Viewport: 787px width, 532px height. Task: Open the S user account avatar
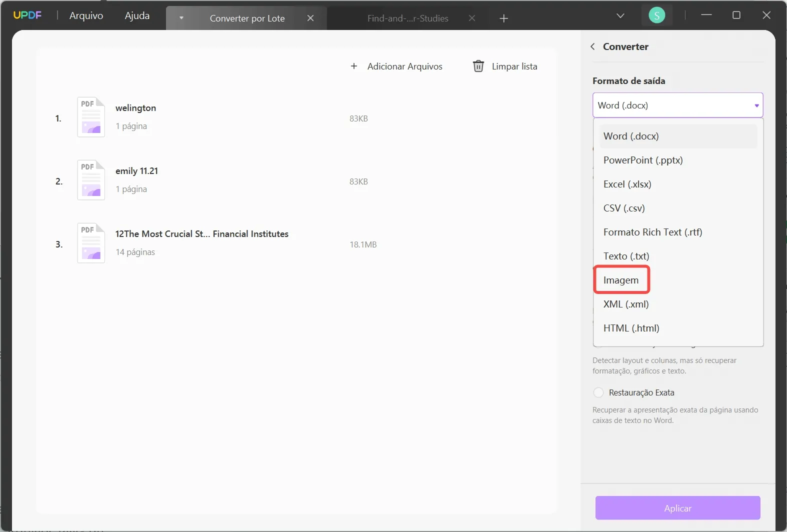656,15
